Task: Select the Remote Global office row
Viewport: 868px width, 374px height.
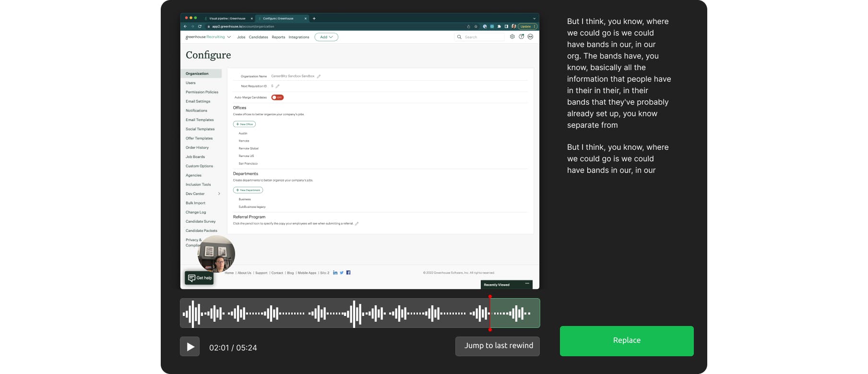Action: (x=249, y=148)
